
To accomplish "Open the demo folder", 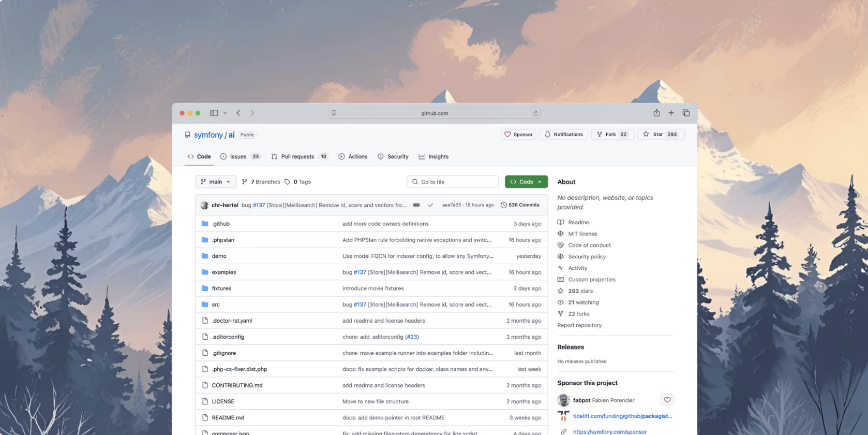I will point(219,256).
